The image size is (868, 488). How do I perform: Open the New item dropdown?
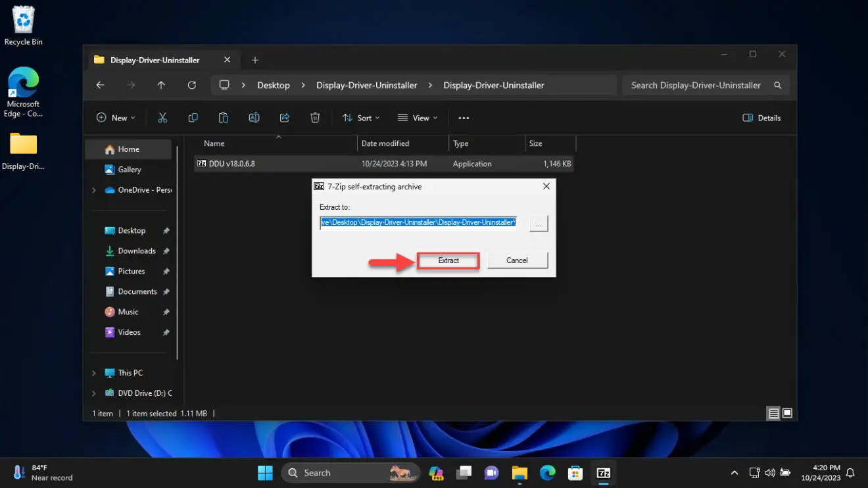pos(116,118)
